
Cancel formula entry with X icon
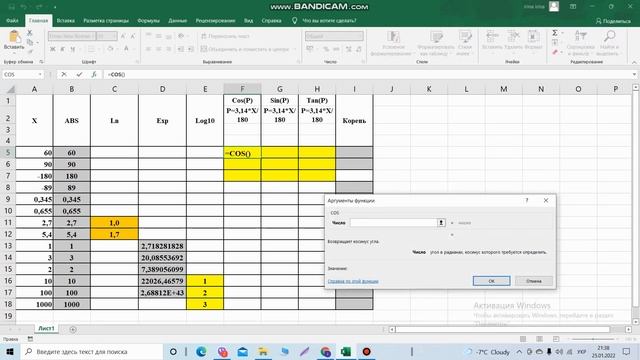[64, 74]
